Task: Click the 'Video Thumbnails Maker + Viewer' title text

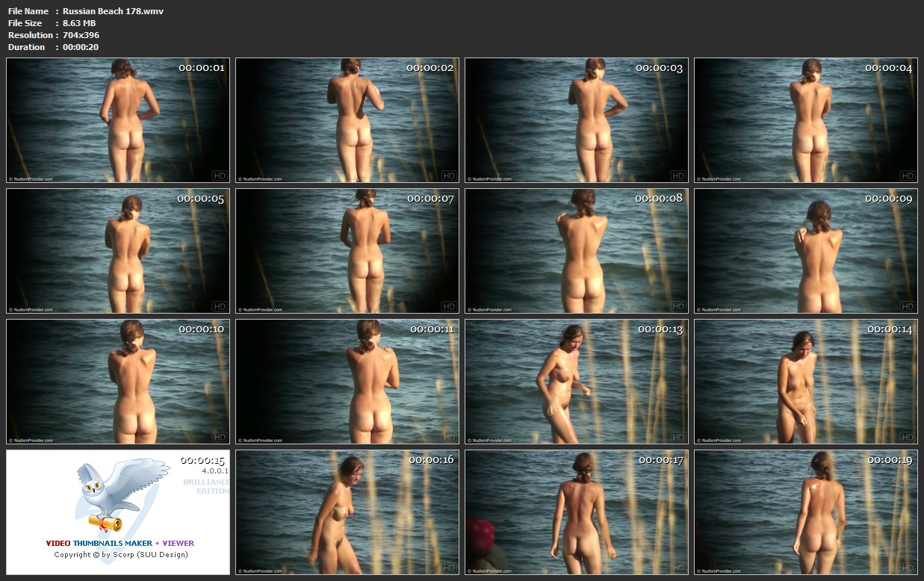Action: (x=120, y=543)
